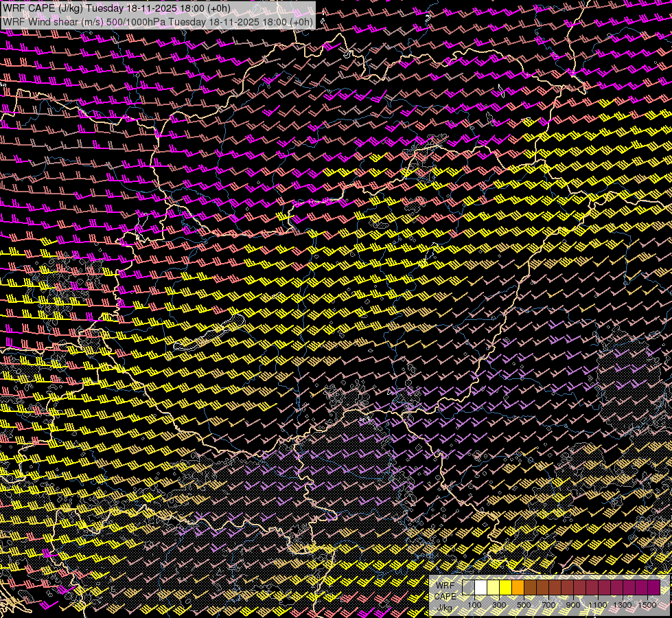Click the WRF Wind shear title line
The width and height of the screenshot is (672, 618).
158,22
